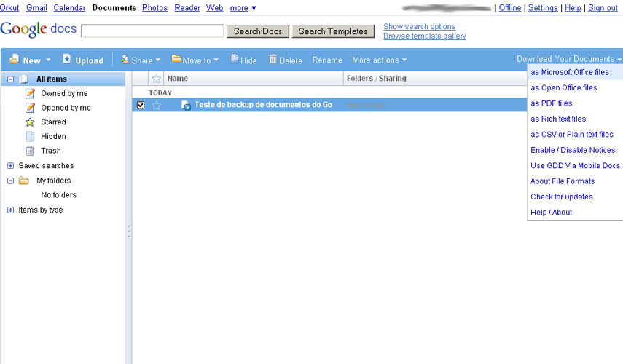Screen dimensions: 623x364
Task: Click the Share people icon
Action: [x=125, y=59]
